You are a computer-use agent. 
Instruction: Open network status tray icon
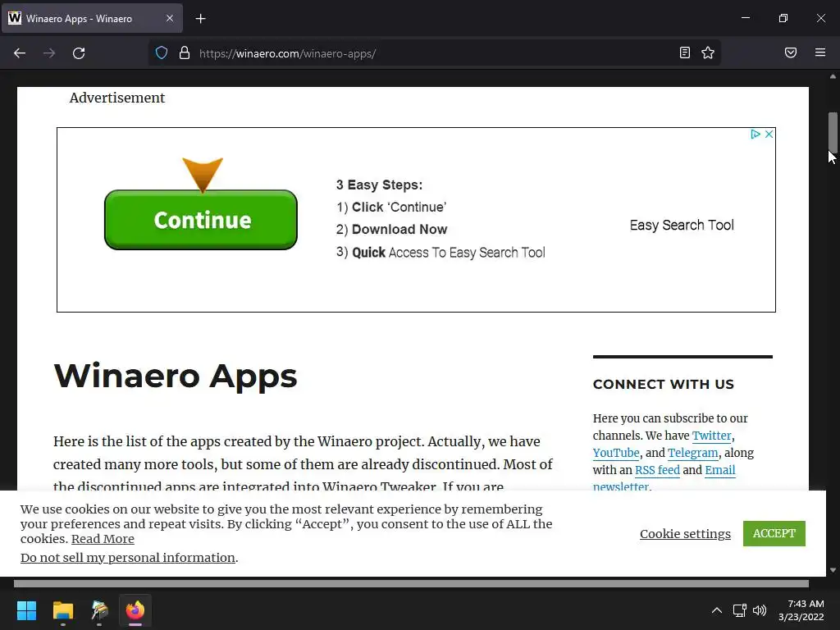[x=739, y=610]
